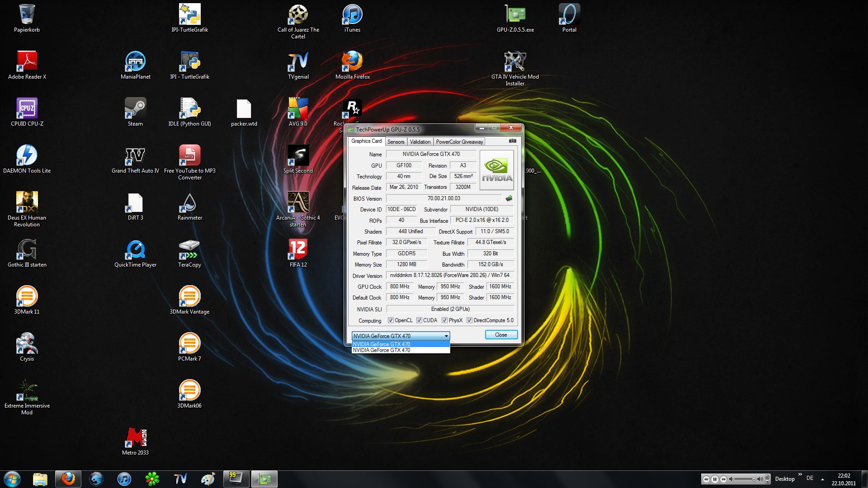This screenshot has width=868, height=488.
Task: Switch to the Sensors tab
Action: (x=396, y=142)
